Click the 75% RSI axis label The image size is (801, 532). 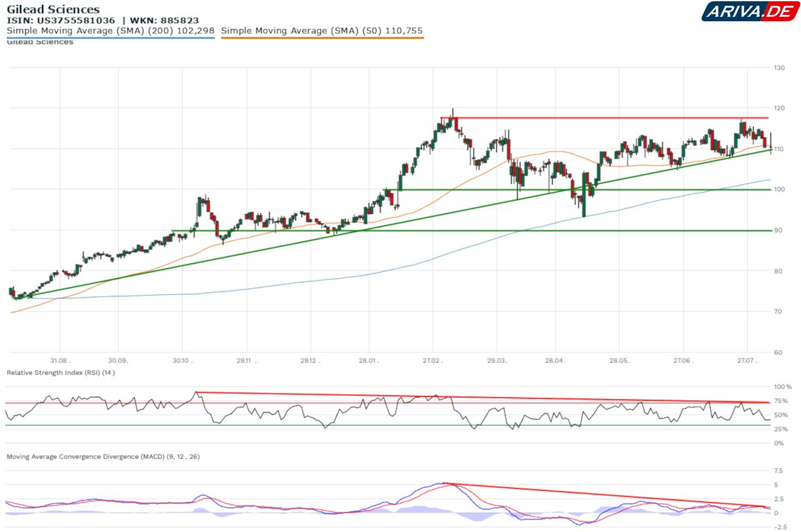pos(781,401)
